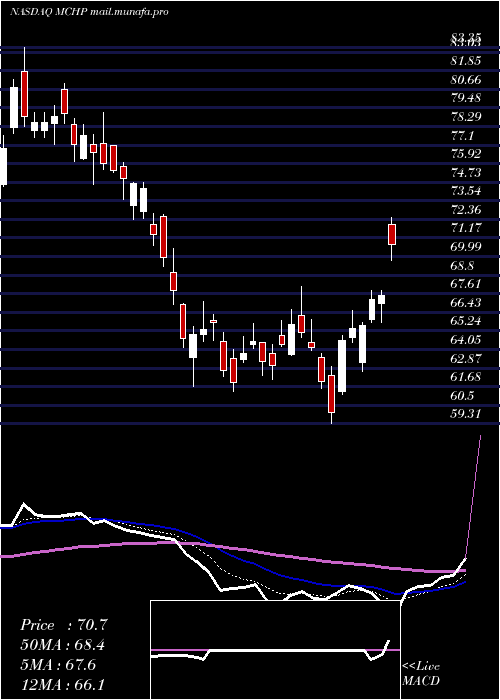Select the 75.92 price axis label
Viewport: 500px width, 700px height.
point(465,154)
